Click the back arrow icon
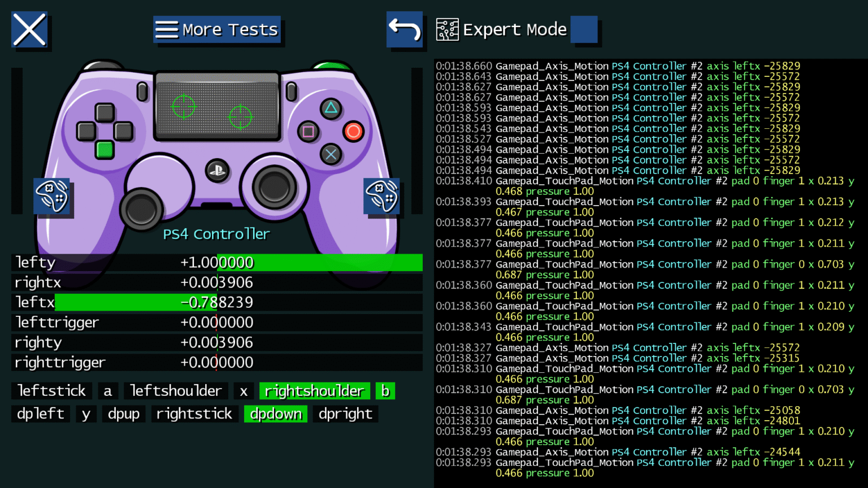 405,29
